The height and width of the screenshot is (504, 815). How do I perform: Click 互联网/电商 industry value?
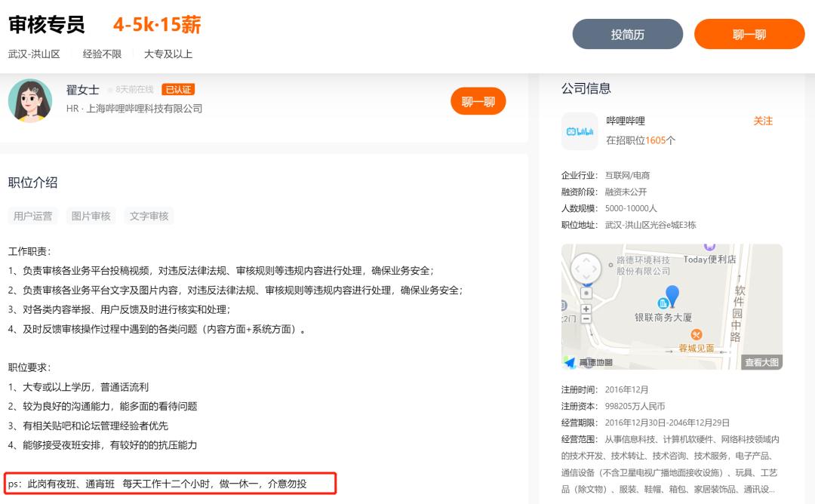point(627,176)
